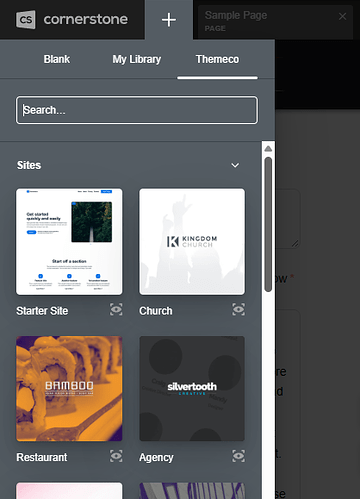The width and height of the screenshot is (360, 499).
Task: Preview the Starter Site with eye icon
Action: 116,310
